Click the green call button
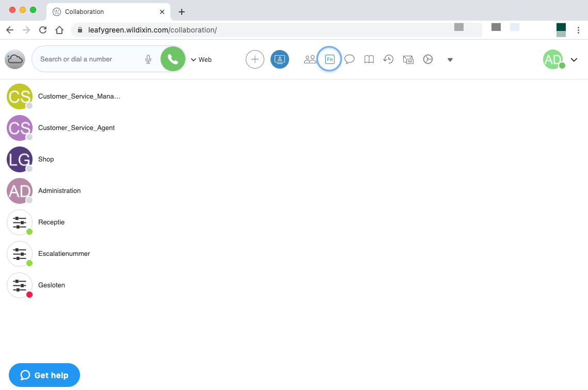 point(173,59)
